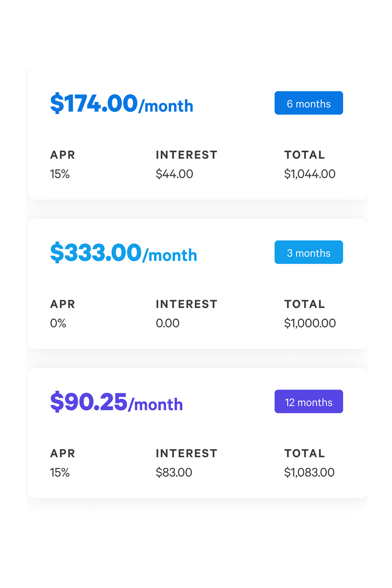Click the 0.00 interest value
This screenshot has width=392, height=588.
click(168, 323)
